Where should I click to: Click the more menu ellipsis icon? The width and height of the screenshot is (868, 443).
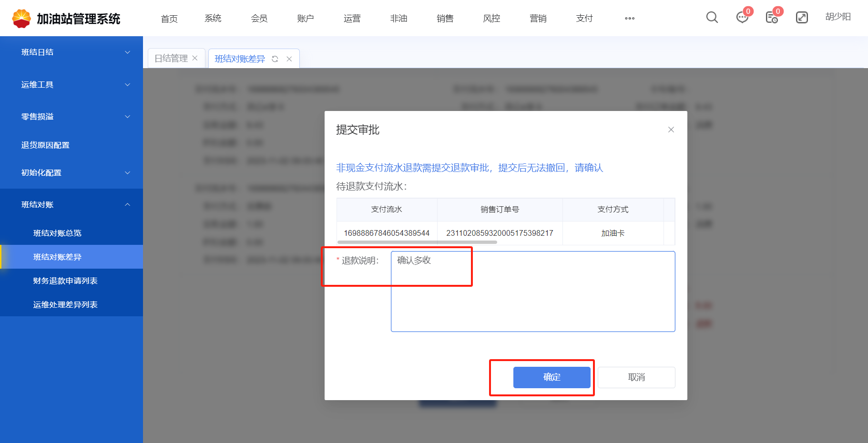click(x=629, y=19)
